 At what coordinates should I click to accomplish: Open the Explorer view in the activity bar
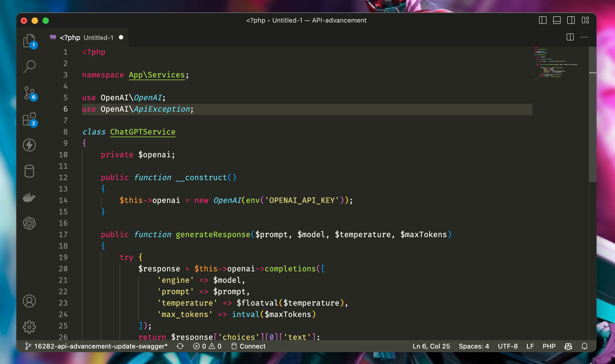pyautogui.click(x=29, y=40)
